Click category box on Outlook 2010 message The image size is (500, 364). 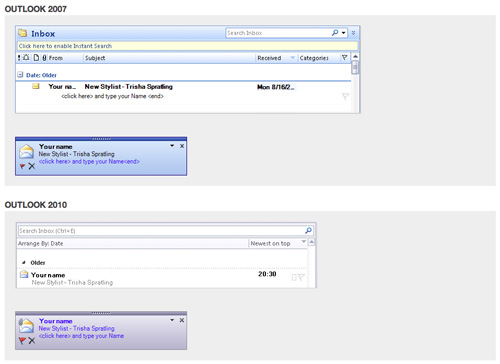[294, 277]
